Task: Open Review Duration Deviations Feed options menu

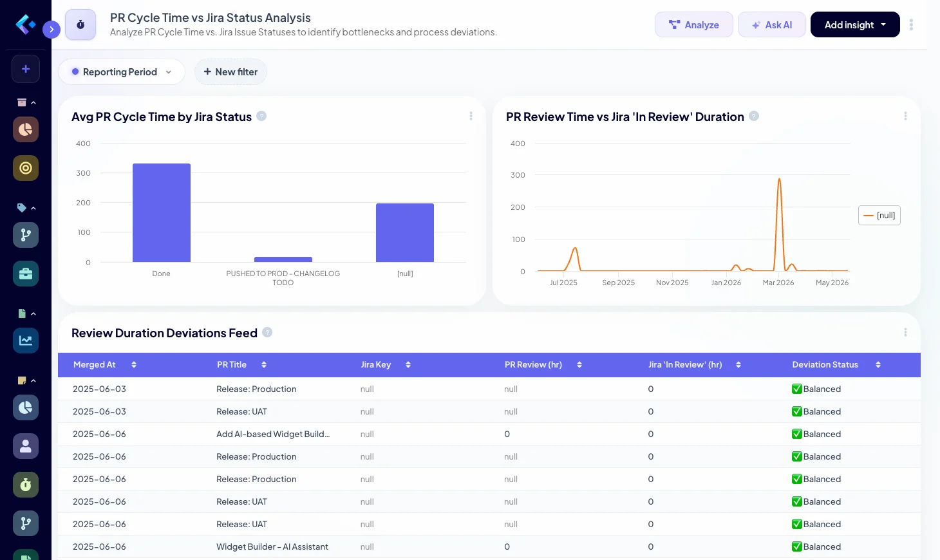Action: [x=905, y=332]
